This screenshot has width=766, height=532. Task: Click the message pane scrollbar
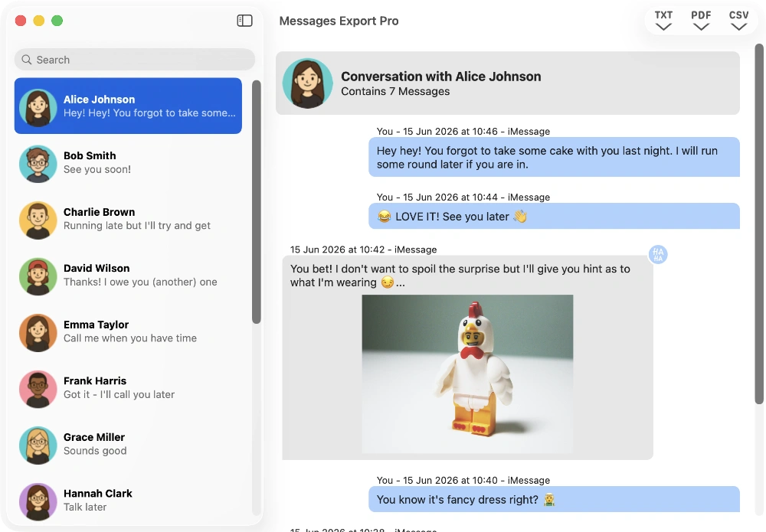pyautogui.click(x=758, y=224)
